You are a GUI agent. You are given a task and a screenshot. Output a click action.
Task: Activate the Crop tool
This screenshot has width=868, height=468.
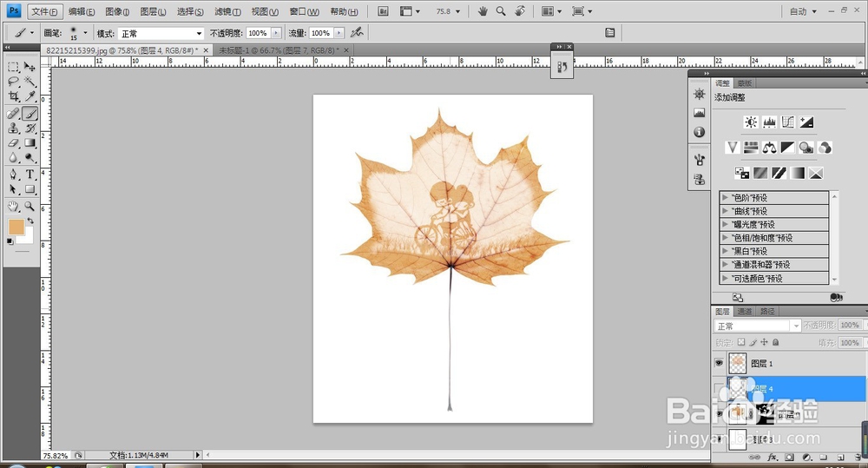coord(13,96)
